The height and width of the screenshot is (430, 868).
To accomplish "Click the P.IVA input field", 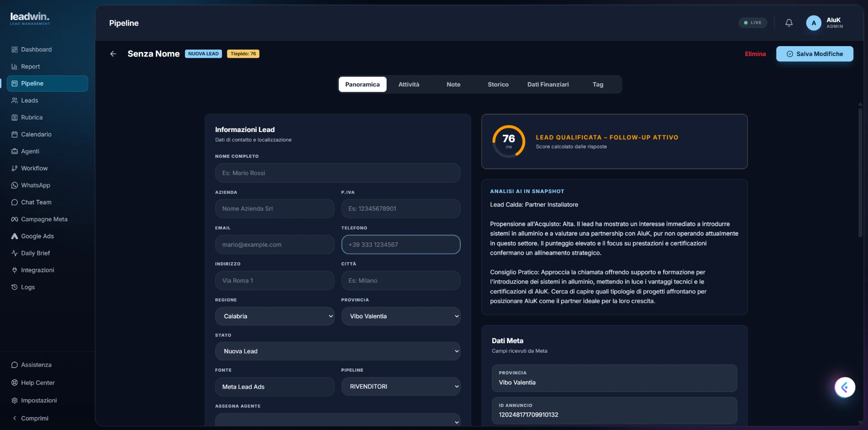I will [401, 208].
